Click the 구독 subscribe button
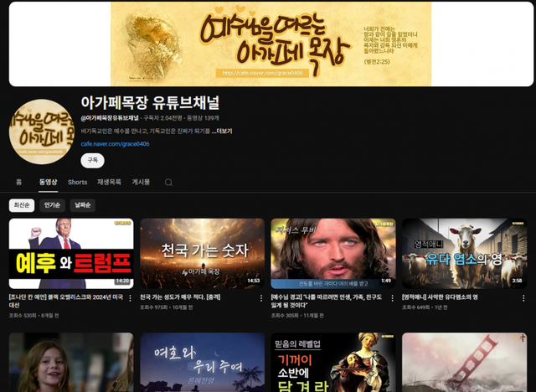 click(x=92, y=160)
